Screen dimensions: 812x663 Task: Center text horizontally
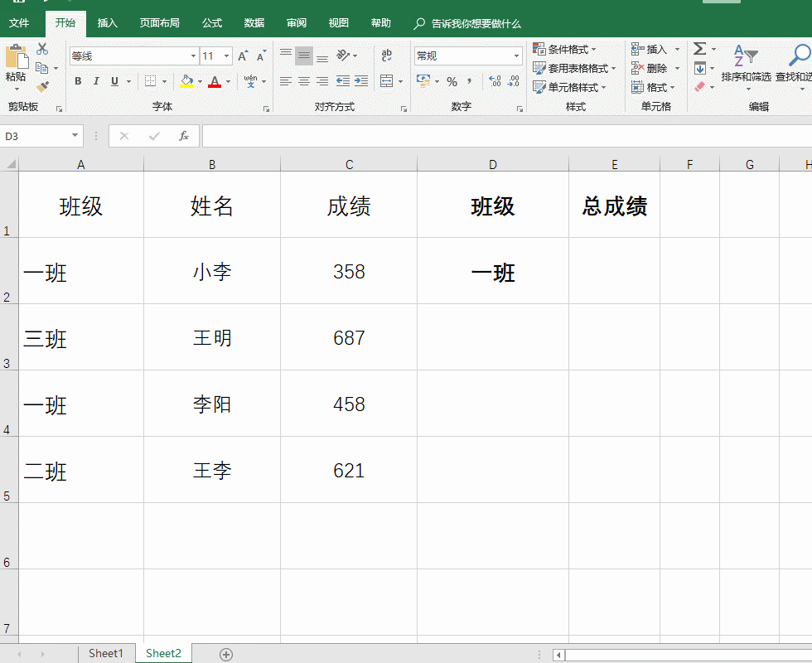tap(304, 81)
